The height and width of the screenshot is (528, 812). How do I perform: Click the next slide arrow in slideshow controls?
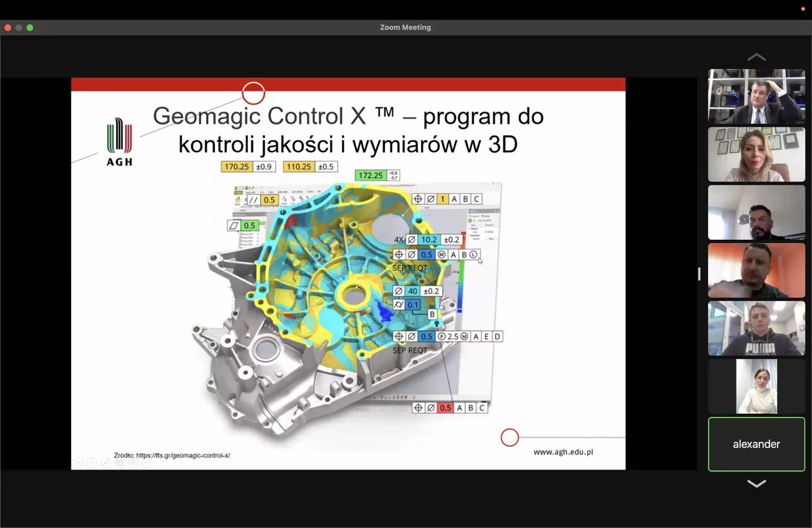coord(91,463)
